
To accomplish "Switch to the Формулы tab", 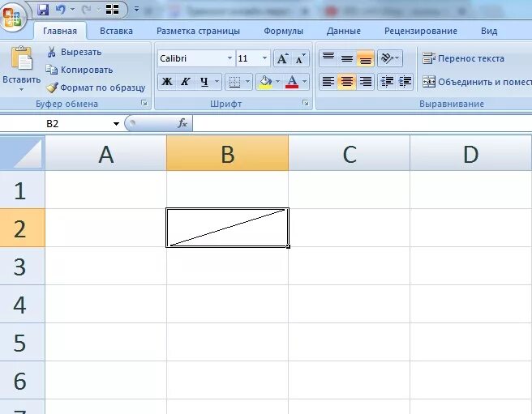I will point(283,32).
